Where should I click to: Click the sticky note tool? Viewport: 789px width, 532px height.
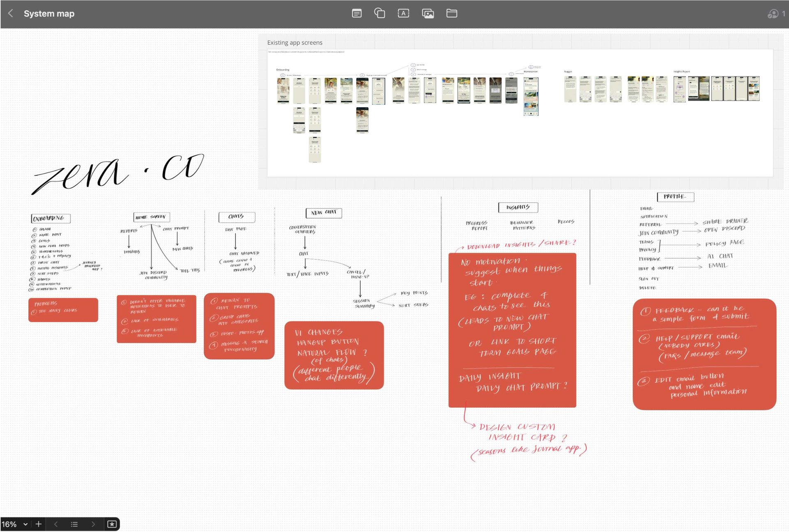coord(357,14)
